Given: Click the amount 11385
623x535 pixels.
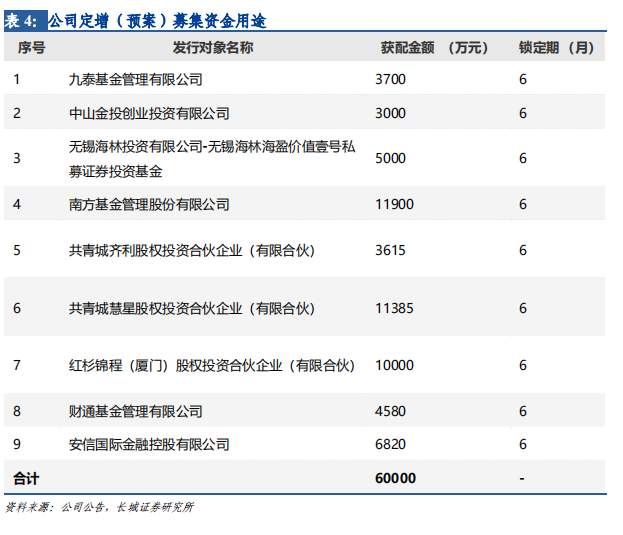Looking at the screenshot, I should 394,309.
